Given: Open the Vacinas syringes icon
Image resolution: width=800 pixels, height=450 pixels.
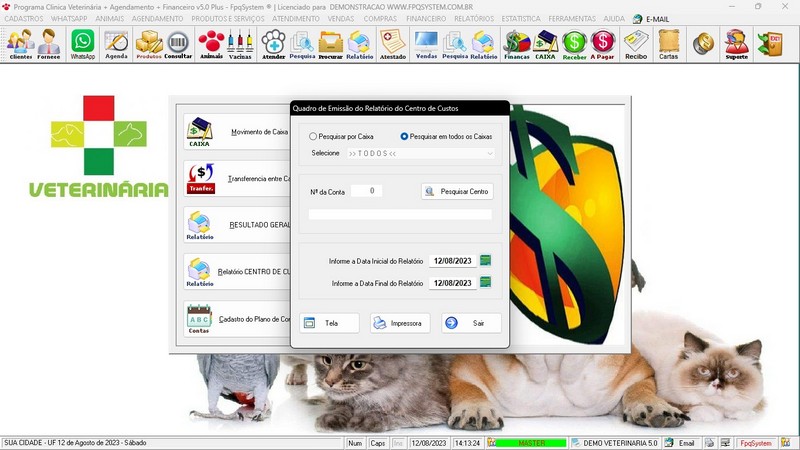Looking at the screenshot, I should point(240,44).
